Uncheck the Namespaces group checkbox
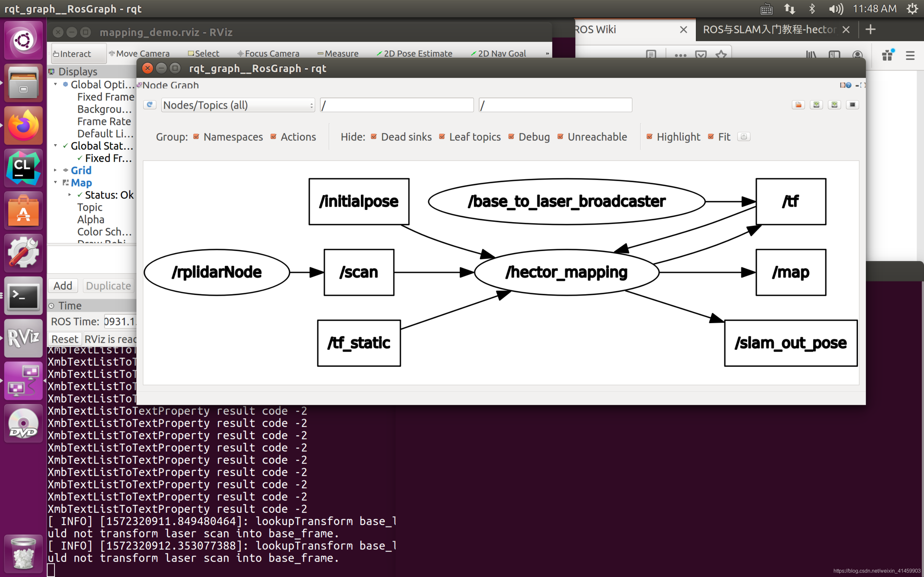Screen dimensions: 924x577 [196, 137]
